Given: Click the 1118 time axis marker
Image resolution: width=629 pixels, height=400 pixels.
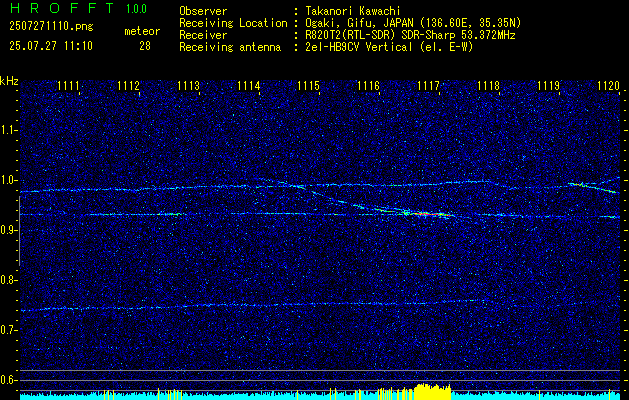Looking at the screenshot, I should pyautogui.click(x=489, y=85).
